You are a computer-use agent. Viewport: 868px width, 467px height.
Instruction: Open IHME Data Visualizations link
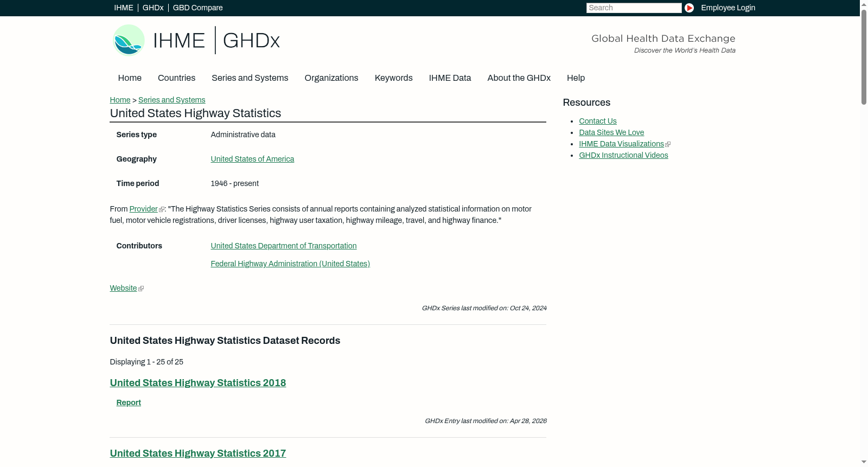621,144
